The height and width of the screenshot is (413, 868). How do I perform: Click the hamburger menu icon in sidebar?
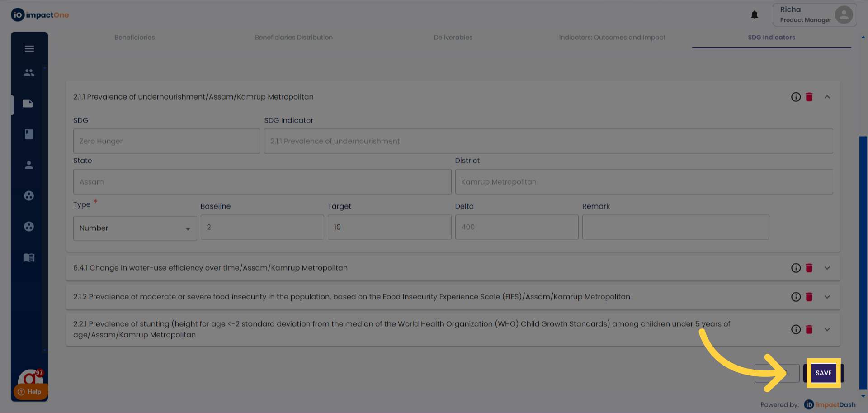coord(29,49)
